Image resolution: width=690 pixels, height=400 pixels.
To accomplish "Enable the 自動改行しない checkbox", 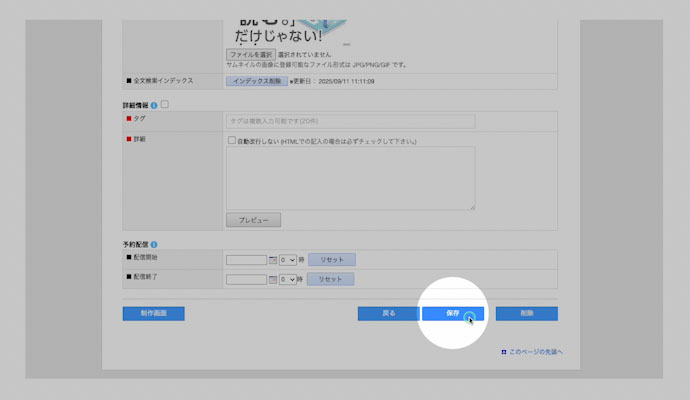I will (x=232, y=141).
